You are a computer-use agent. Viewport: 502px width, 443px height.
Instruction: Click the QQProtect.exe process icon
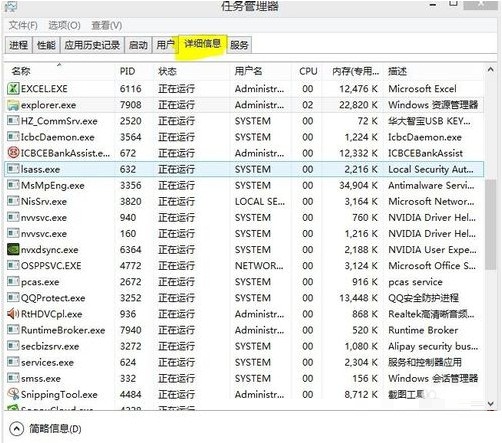[13, 298]
